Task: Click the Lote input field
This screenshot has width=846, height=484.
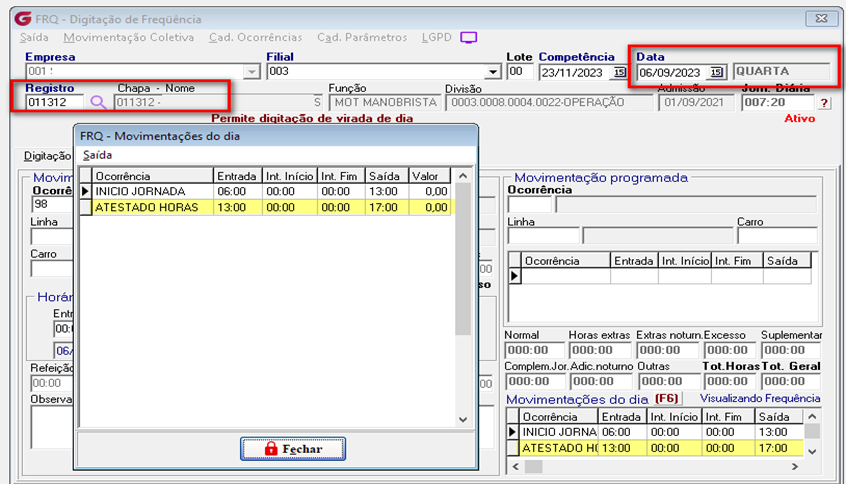Action: pyautogui.click(x=520, y=71)
